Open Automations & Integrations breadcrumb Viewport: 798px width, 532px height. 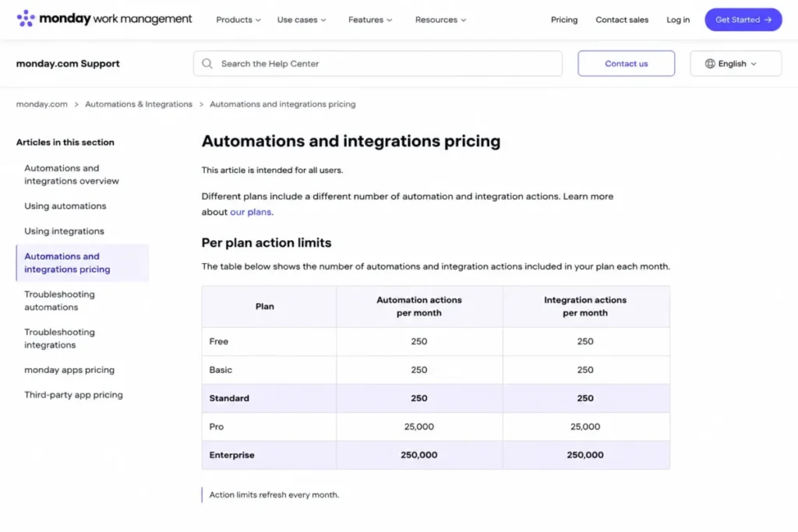click(x=139, y=104)
